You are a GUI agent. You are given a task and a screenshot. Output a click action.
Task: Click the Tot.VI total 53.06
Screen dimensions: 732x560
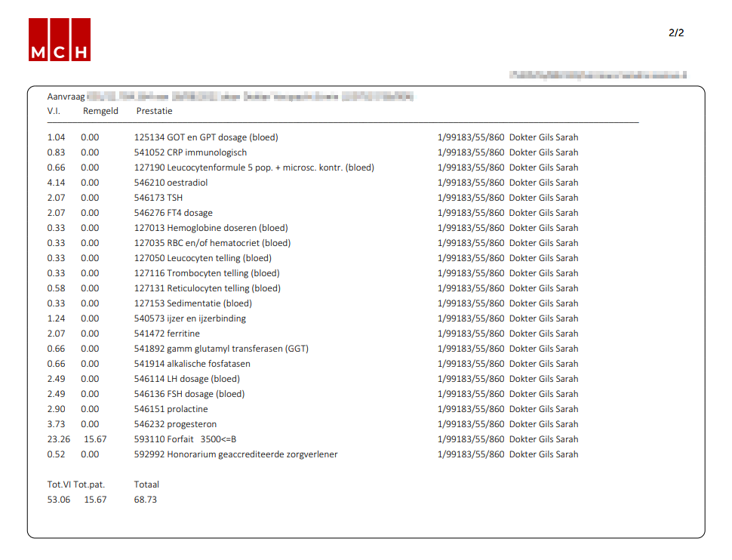click(57, 500)
